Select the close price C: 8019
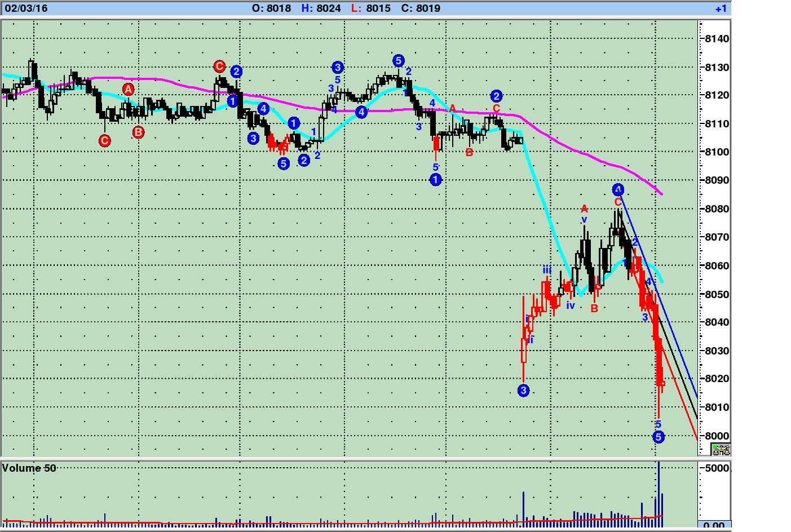The width and height of the screenshot is (791, 532). pos(421,8)
